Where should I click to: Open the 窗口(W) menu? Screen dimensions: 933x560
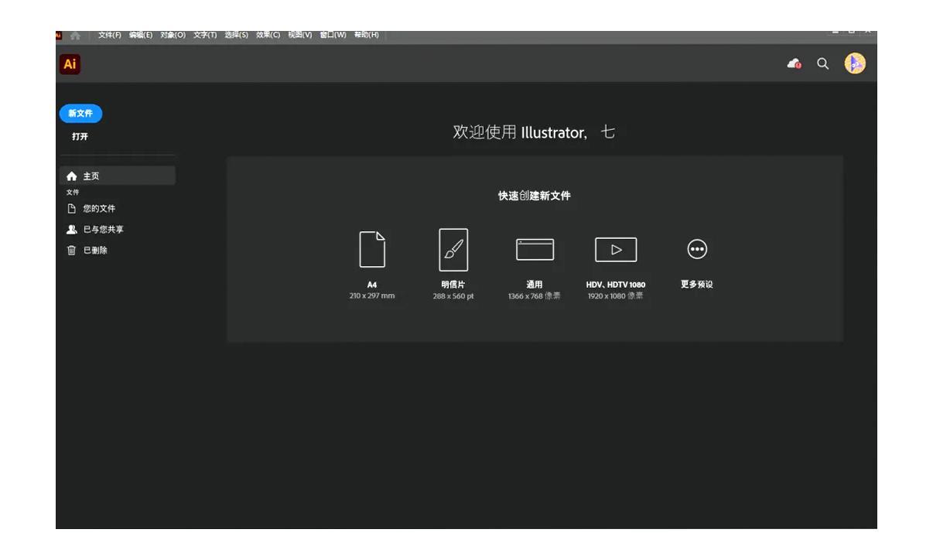(x=333, y=35)
